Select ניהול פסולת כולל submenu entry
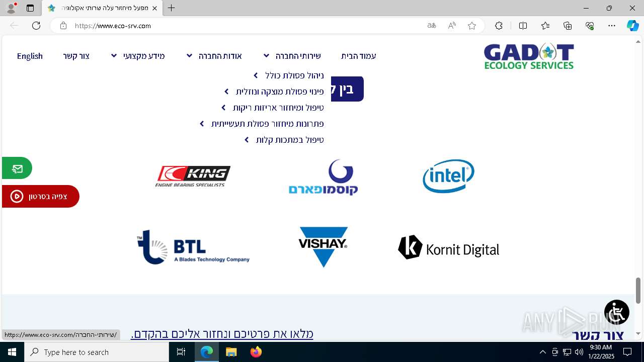 294,75
